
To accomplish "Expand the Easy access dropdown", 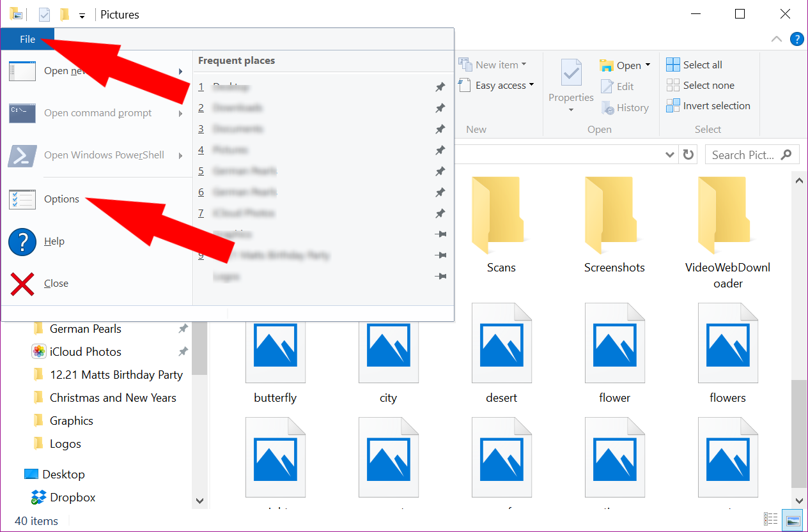I will pyautogui.click(x=531, y=85).
